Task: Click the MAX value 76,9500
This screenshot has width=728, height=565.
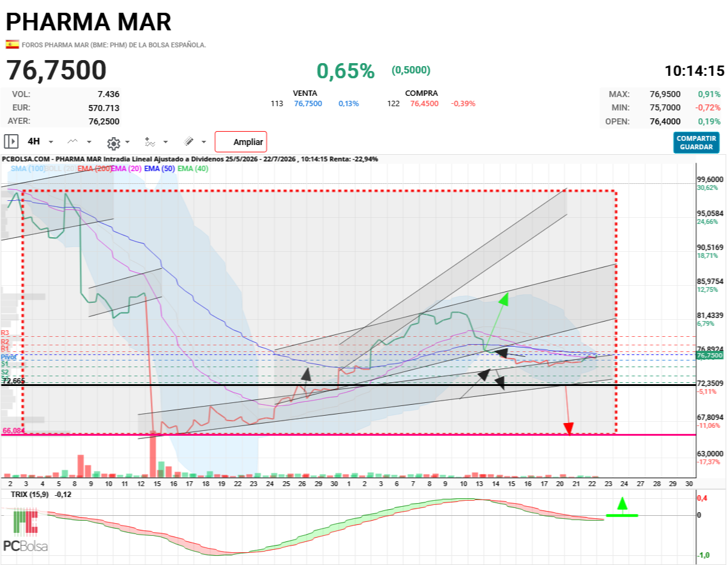Action: (x=666, y=94)
